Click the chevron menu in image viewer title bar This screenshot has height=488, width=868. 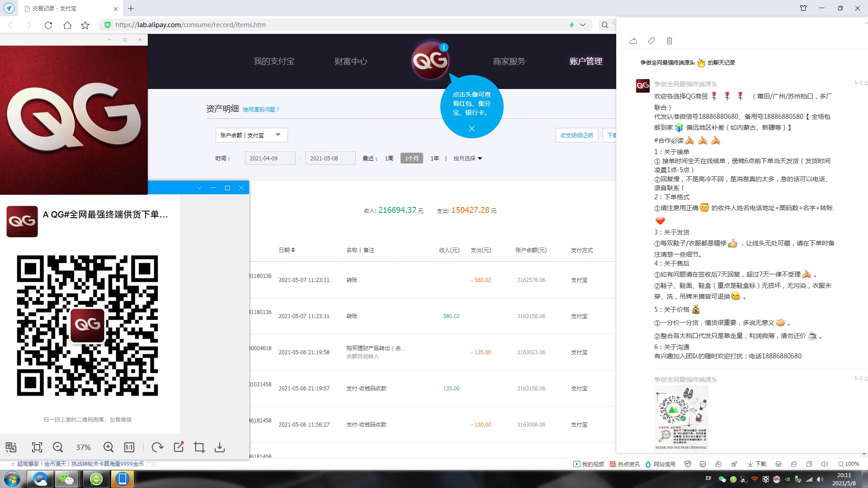click(199, 188)
